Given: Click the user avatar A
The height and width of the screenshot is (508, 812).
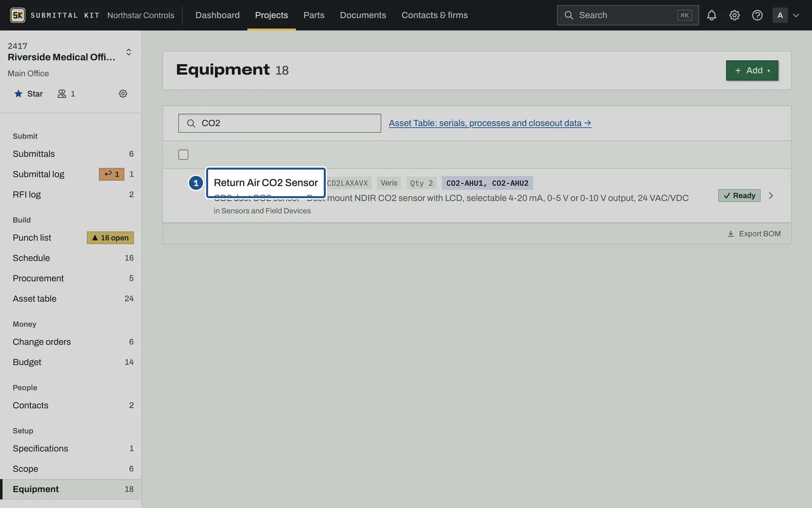Looking at the screenshot, I should click(x=780, y=15).
